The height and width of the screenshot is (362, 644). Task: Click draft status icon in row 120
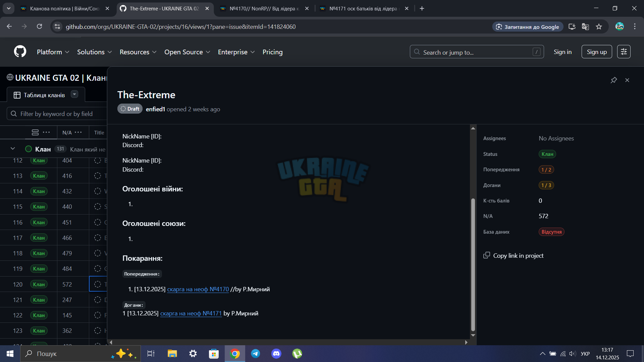point(98,284)
